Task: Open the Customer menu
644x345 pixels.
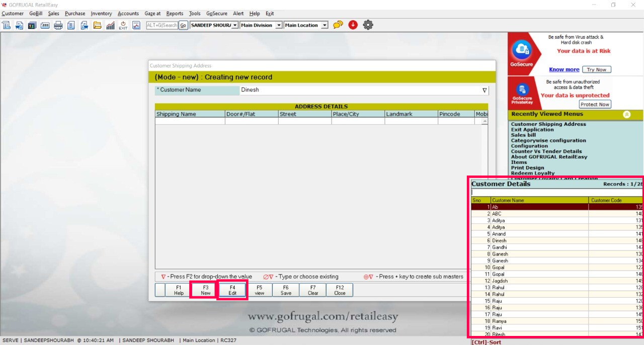Action: [13, 14]
